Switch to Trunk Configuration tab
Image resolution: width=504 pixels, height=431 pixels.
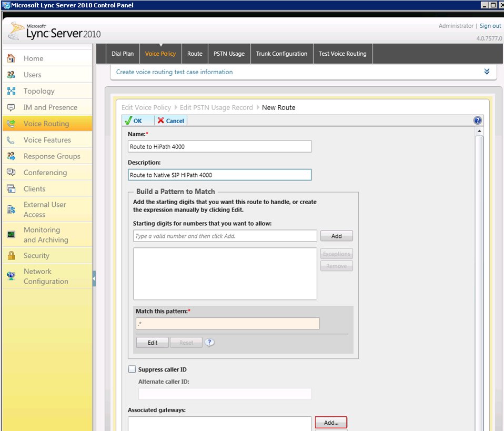[281, 54]
